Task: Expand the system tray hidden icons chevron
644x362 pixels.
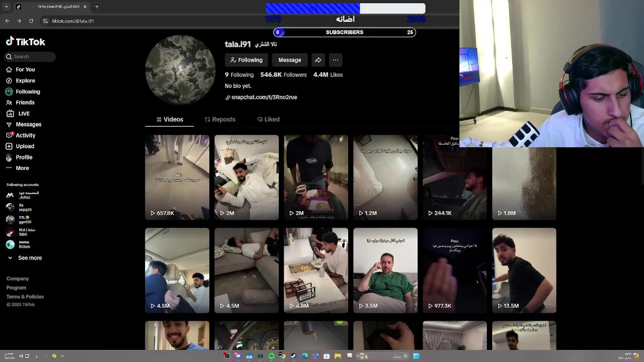Action: pos(62,356)
